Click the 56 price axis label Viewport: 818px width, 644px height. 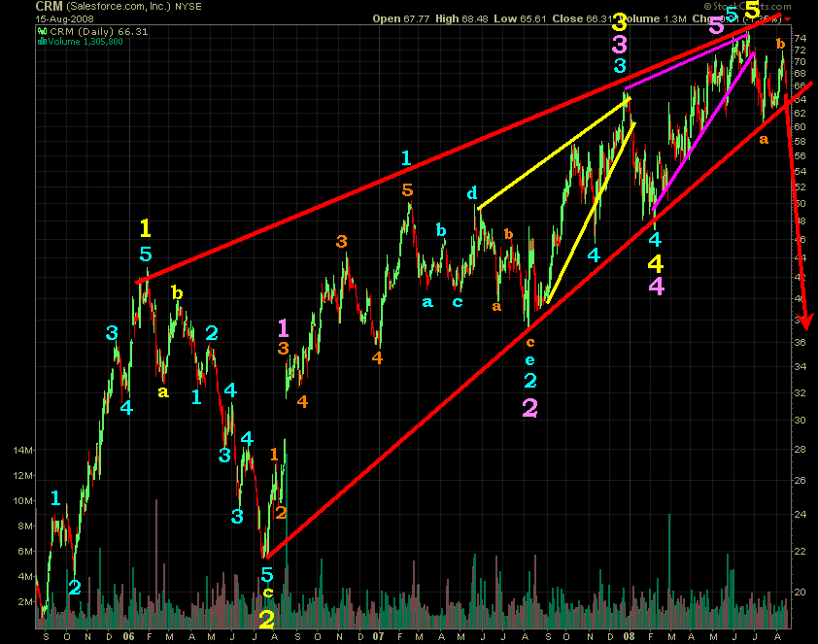tap(800, 156)
